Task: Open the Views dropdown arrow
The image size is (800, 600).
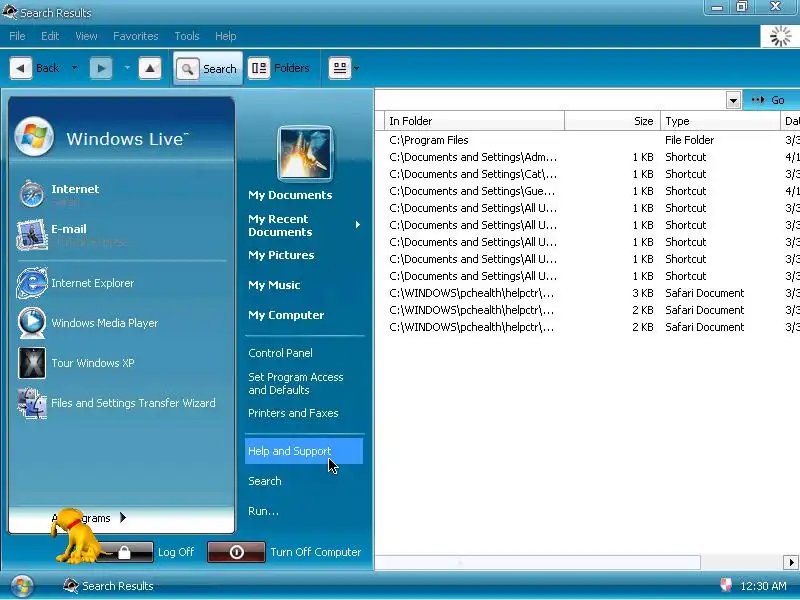Action: [x=357, y=68]
